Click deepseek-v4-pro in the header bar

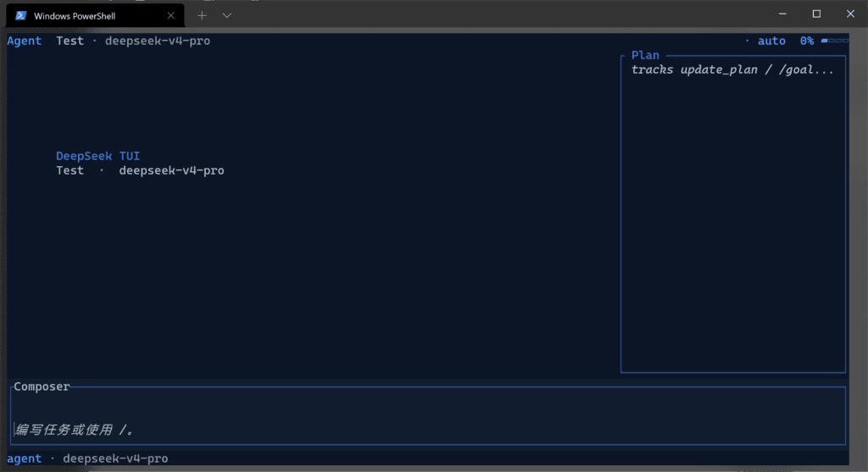tap(158, 41)
